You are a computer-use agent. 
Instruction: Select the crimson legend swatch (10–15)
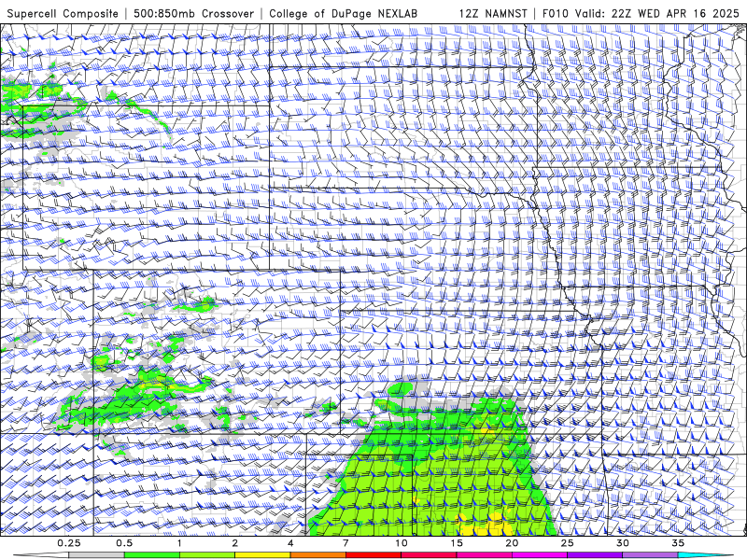point(429,554)
